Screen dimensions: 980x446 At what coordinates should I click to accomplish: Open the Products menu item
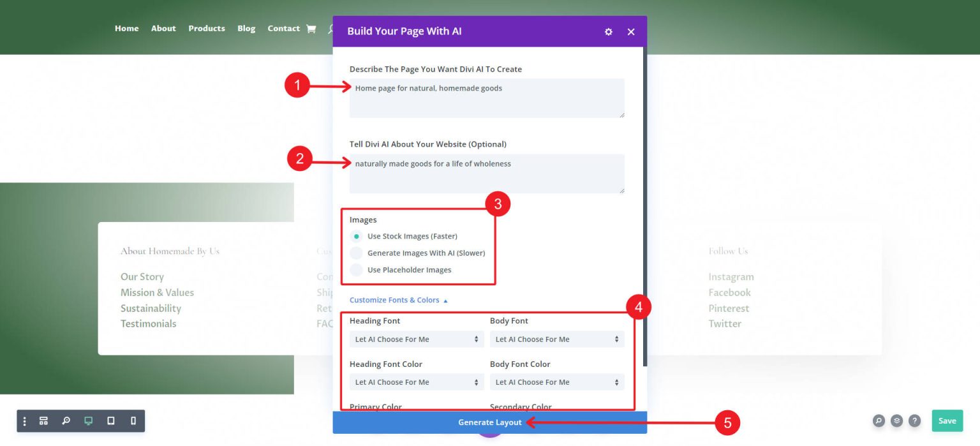207,29
